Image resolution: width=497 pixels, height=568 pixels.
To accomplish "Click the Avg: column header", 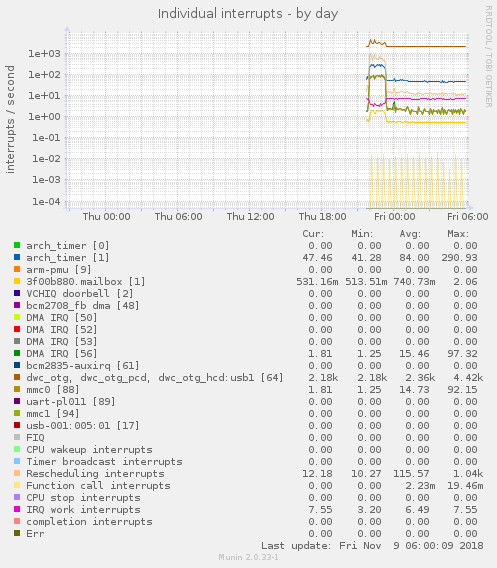I will click(410, 234).
